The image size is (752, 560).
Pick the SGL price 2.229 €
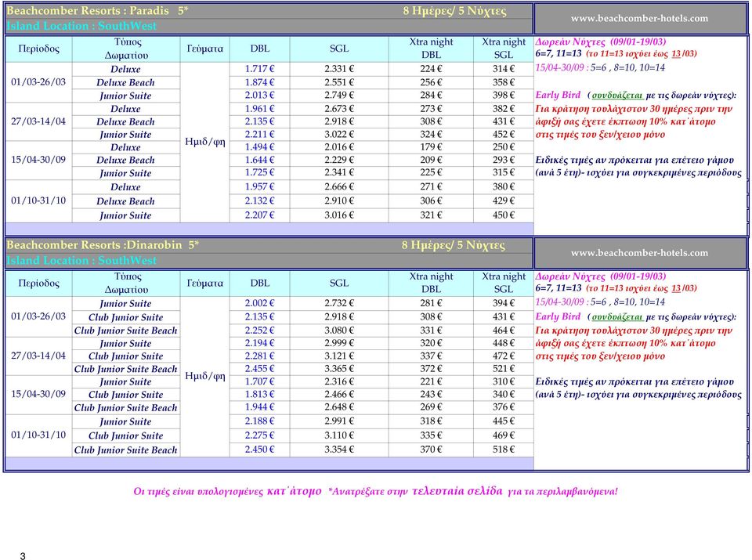[339, 160]
